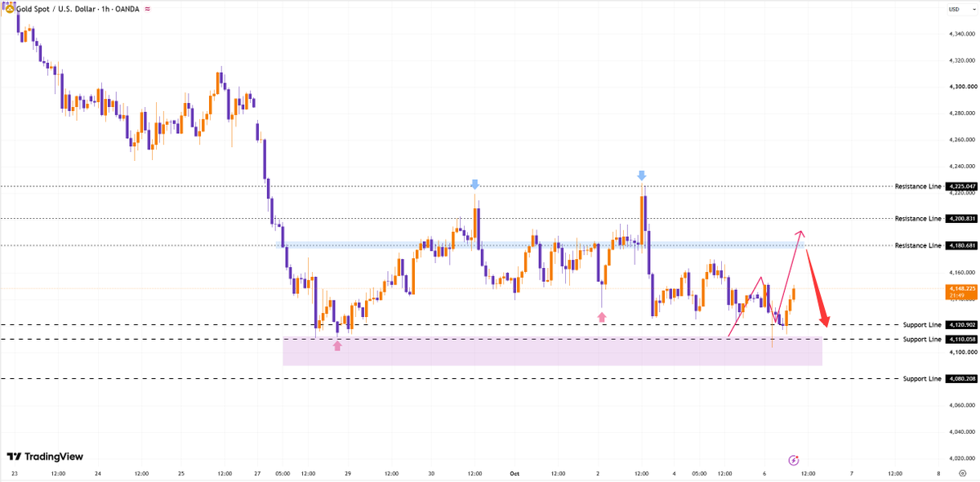The height and width of the screenshot is (482, 980).
Task: Click date 23 on the time axis
Action: tap(15, 473)
